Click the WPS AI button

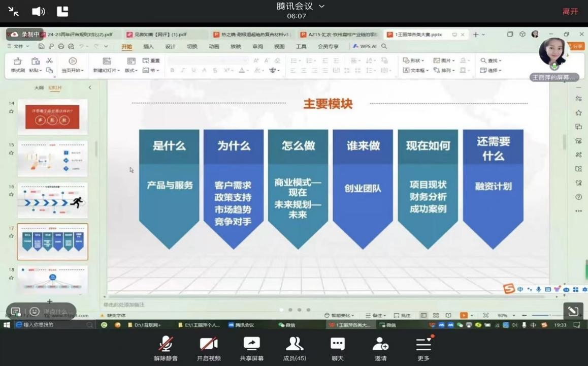pos(365,46)
